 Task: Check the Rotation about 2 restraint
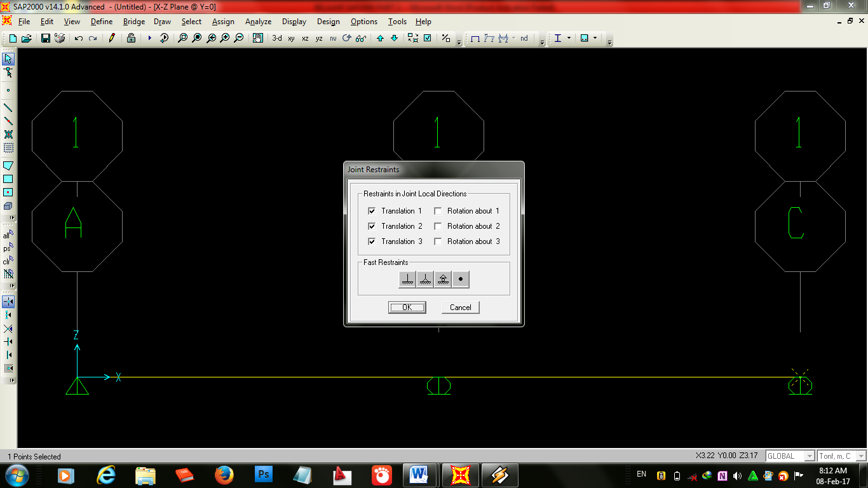click(x=438, y=226)
